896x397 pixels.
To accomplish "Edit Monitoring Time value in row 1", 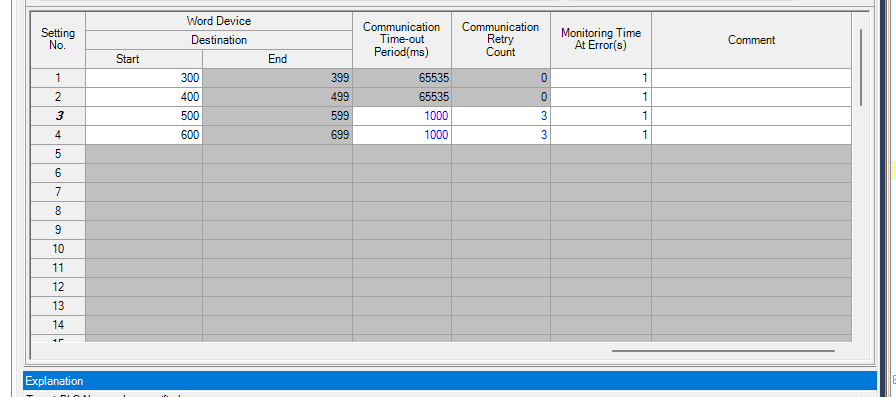I will pyautogui.click(x=601, y=78).
